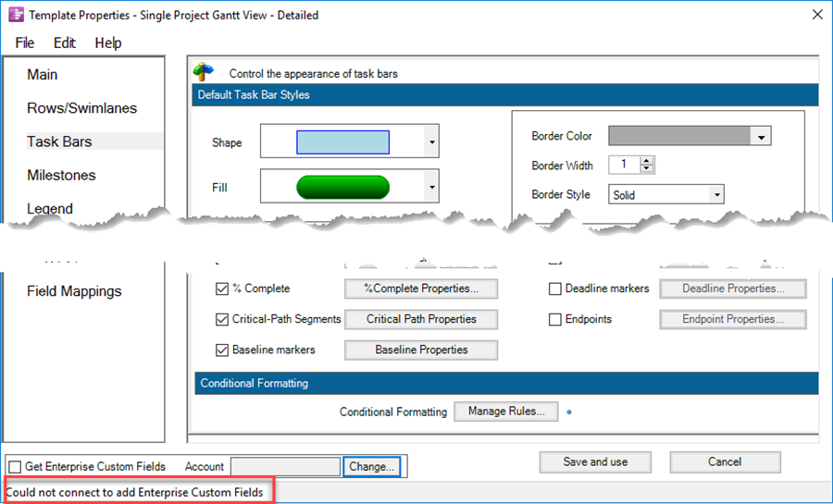Go to the Field Mappings section

click(74, 291)
